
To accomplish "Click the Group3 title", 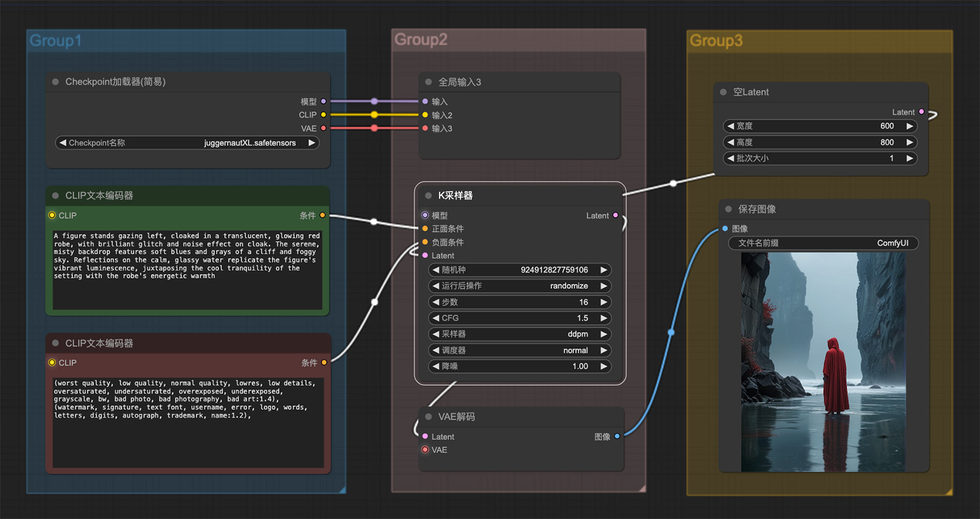I will 716,41.
